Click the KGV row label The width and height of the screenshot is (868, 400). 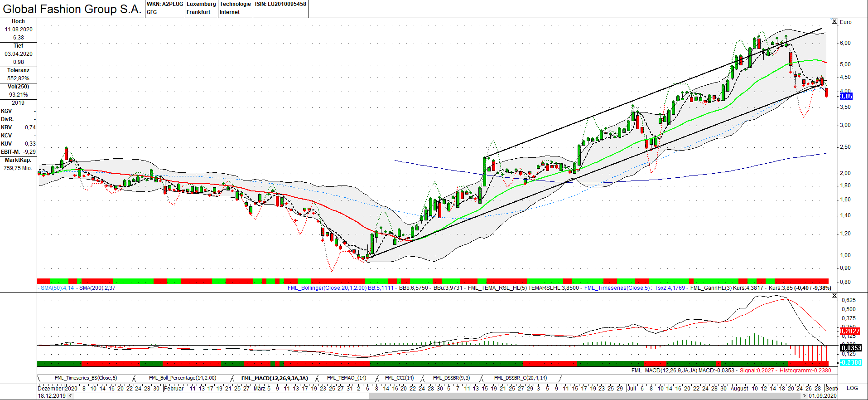[x=6, y=111]
